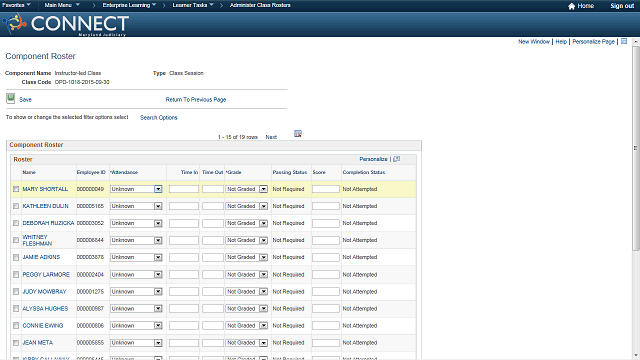Screen dimensions: 640x360
Task: Open the Attendance dropdown arrow for Mary Shortall
Action: 158,189
